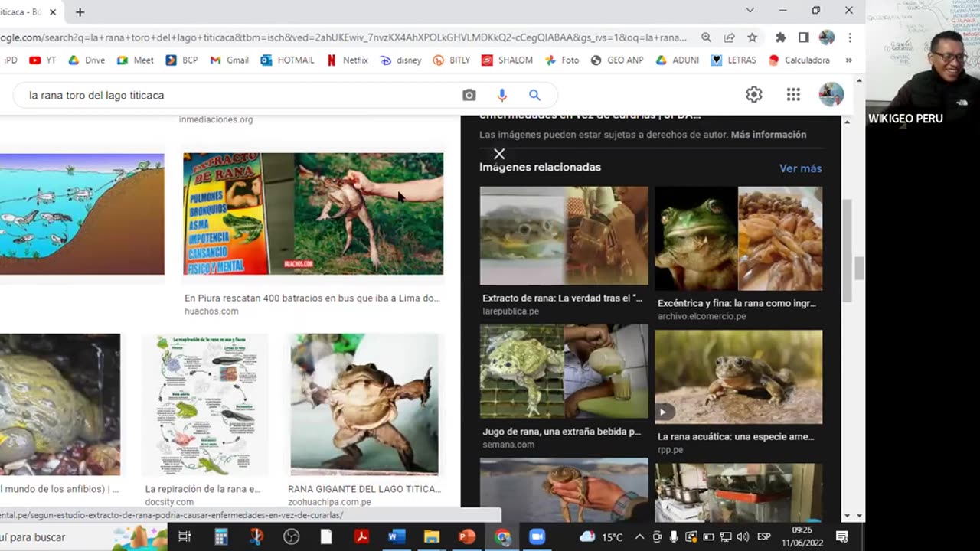Open Microsoft Word from the taskbar

click(396, 537)
